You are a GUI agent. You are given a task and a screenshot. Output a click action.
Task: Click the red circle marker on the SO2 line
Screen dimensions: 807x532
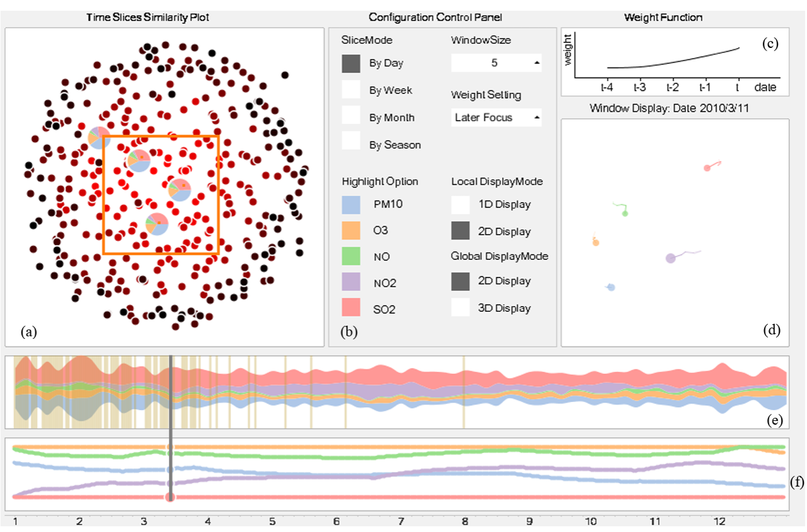(170, 497)
